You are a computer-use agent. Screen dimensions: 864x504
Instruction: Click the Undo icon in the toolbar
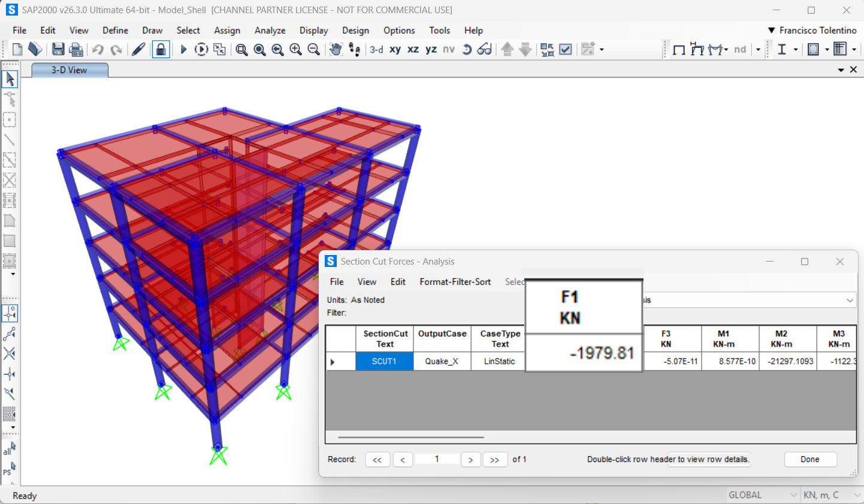[98, 49]
